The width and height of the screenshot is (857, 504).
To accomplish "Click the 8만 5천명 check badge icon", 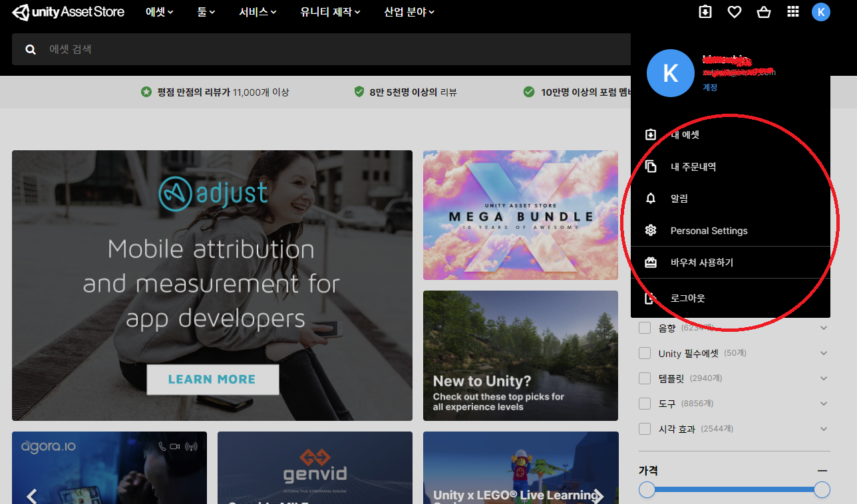I will (x=359, y=92).
